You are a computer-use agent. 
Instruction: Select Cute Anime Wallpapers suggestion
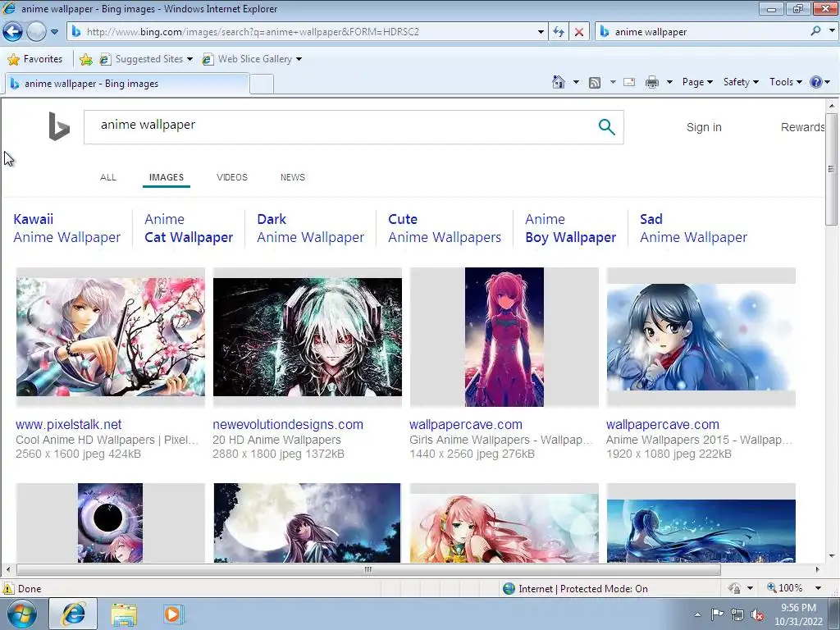pos(445,228)
